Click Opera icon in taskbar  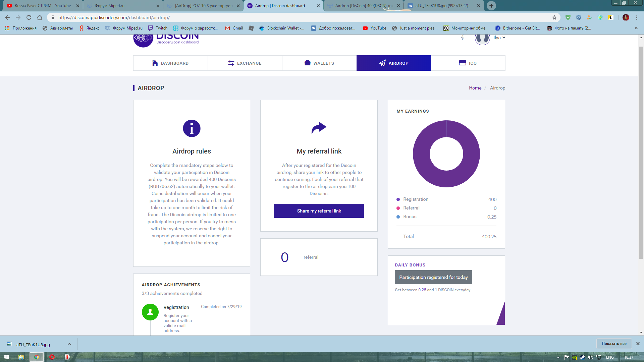pyautogui.click(x=52, y=357)
